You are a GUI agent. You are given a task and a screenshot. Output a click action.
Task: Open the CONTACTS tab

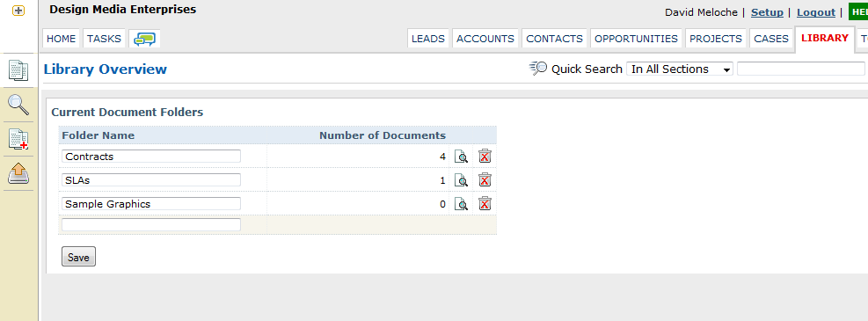tap(554, 39)
